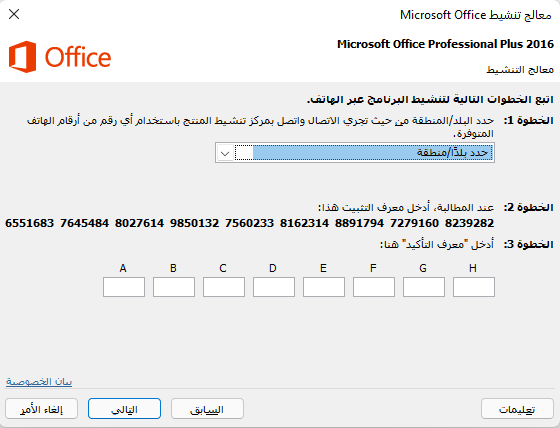
Task: Click the Office logo icon
Action: pos(22,57)
